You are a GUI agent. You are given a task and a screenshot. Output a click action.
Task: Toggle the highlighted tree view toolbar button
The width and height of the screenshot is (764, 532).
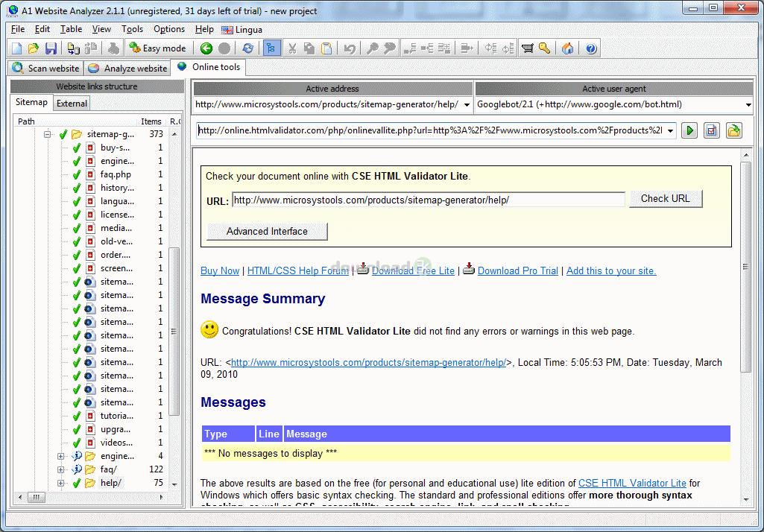pyautogui.click(x=271, y=48)
